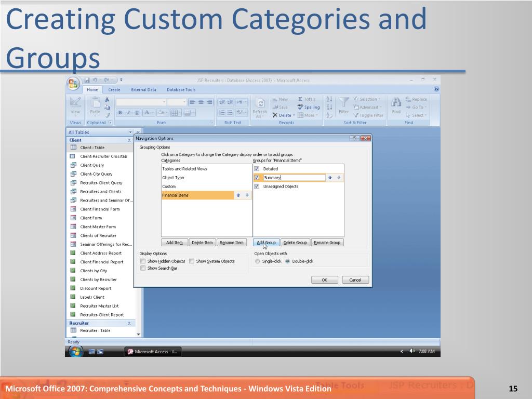The height and width of the screenshot is (399, 532).
Task: Enable Show System Objects
Action: tap(192, 261)
